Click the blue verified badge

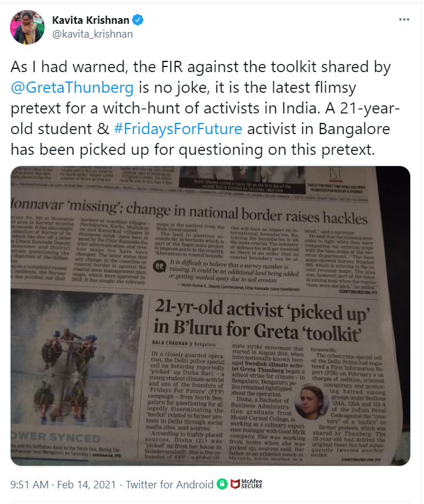pos(138,20)
